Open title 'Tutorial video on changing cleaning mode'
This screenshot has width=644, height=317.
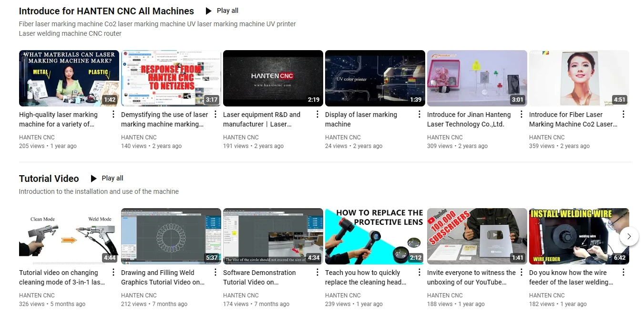point(62,277)
